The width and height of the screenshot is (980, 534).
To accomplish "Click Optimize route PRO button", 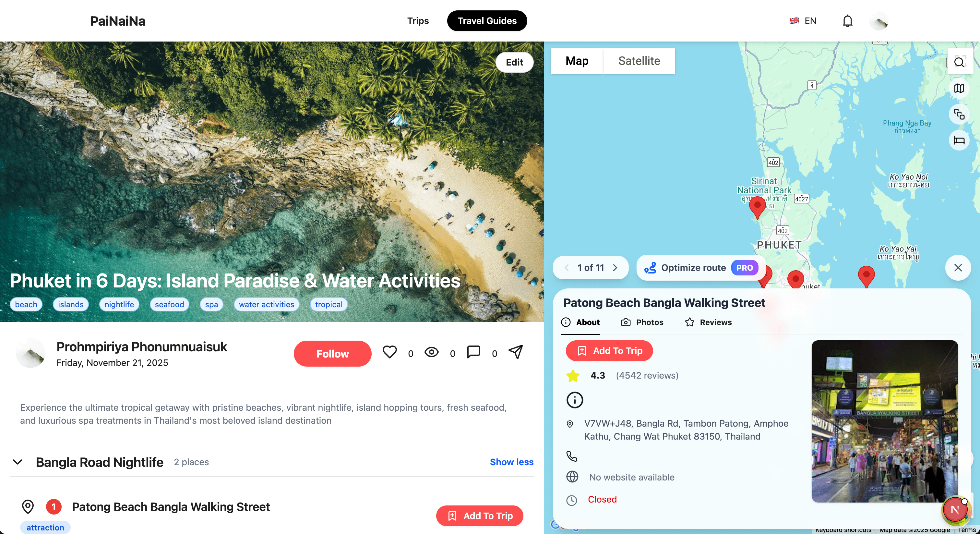I will [701, 268].
